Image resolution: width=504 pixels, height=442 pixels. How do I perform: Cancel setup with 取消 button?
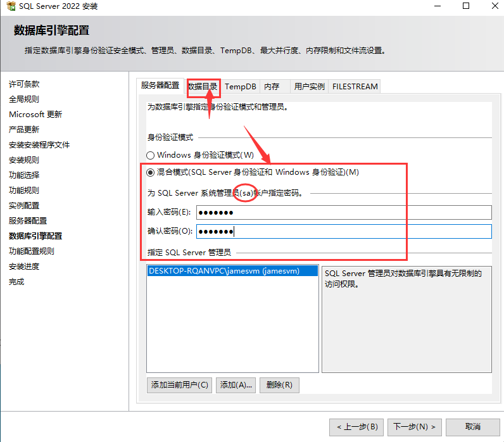(x=473, y=427)
